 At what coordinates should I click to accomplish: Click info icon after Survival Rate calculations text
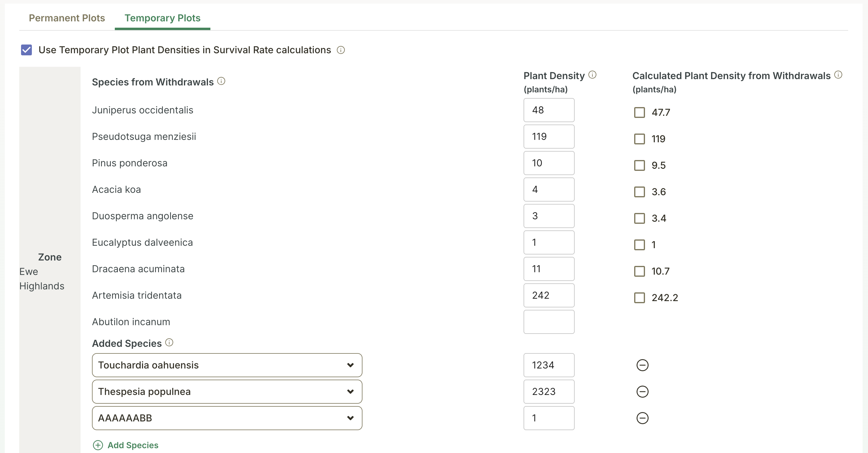tap(341, 50)
